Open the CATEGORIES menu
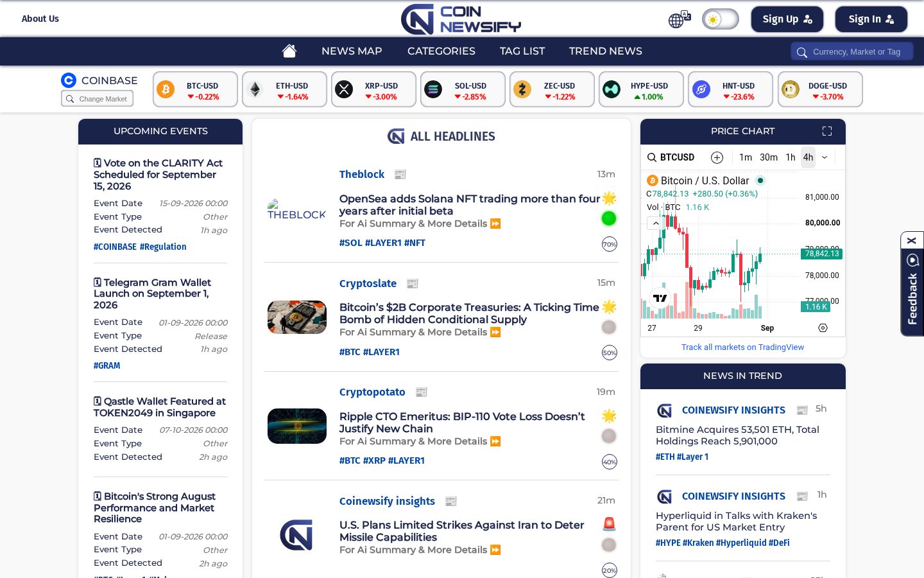This screenshot has width=924, height=578. tap(441, 51)
